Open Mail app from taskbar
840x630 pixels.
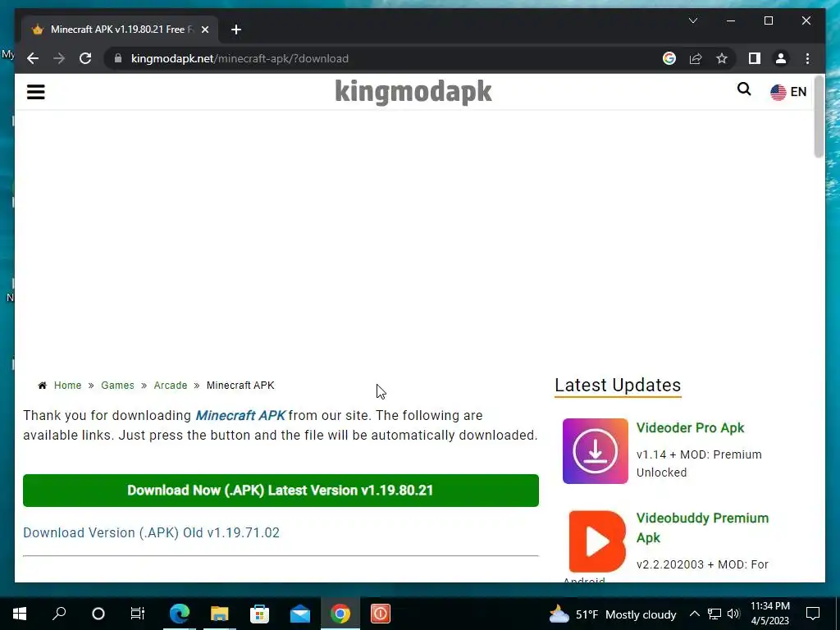[300, 614]
